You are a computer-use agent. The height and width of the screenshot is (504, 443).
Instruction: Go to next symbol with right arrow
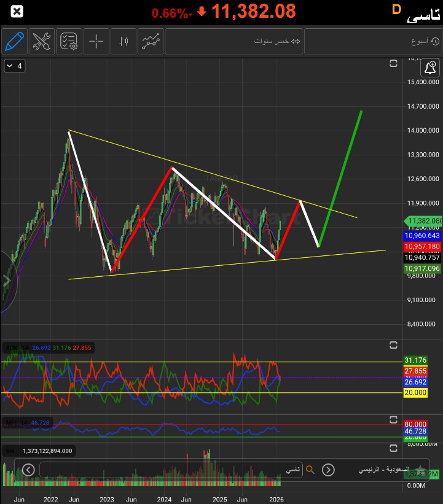[329, 470]
